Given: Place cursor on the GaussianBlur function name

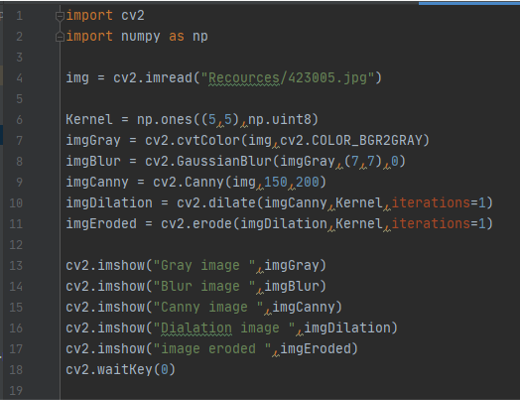Looking at the screenshot, I should (x=224, y=161).
